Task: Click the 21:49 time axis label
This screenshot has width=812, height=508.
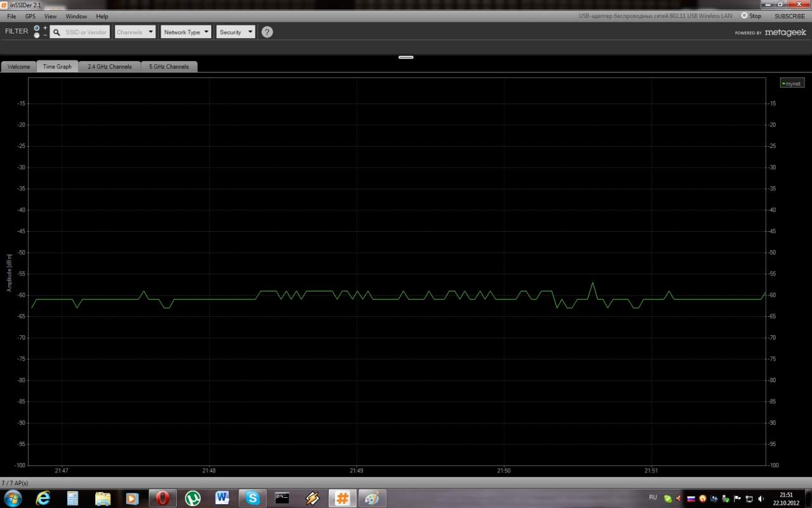Action: [357, 471]
